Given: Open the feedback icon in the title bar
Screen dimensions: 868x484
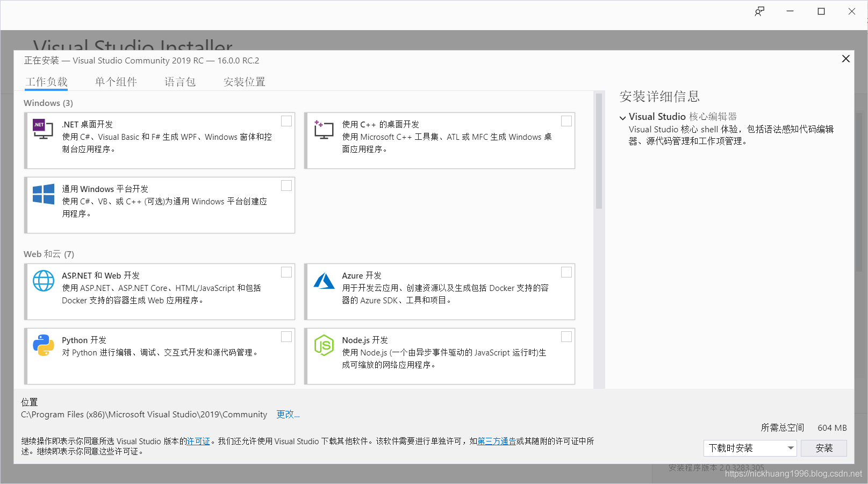Looking at the screenshot, I should coord(759,11).
